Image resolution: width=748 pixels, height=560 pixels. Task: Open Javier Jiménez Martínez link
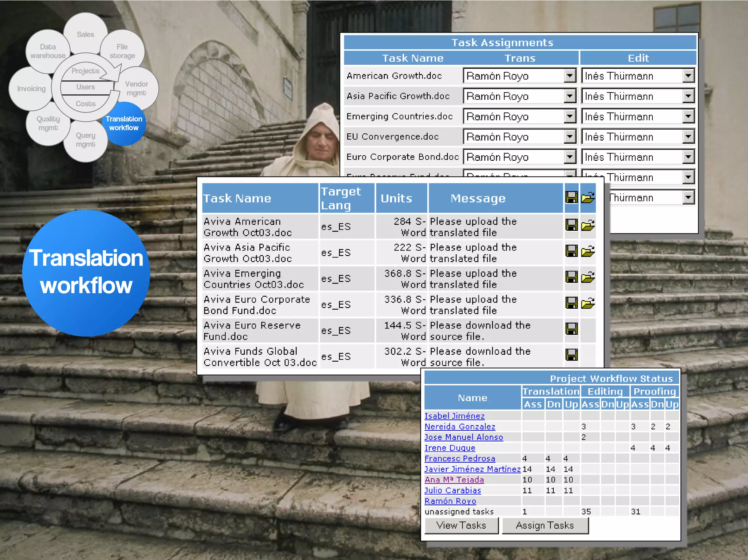(472, 469)
